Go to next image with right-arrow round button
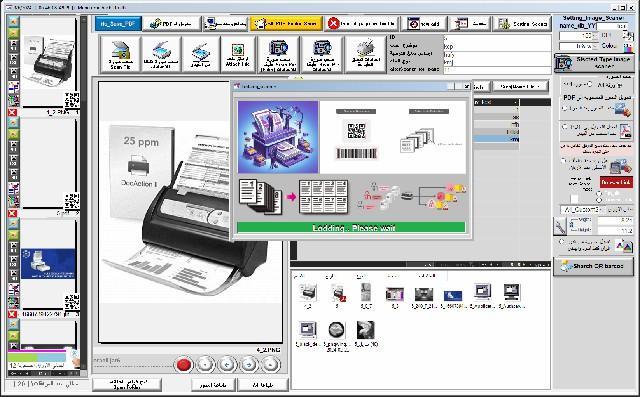This screenshot has width=640, height=397. point(249,364)
